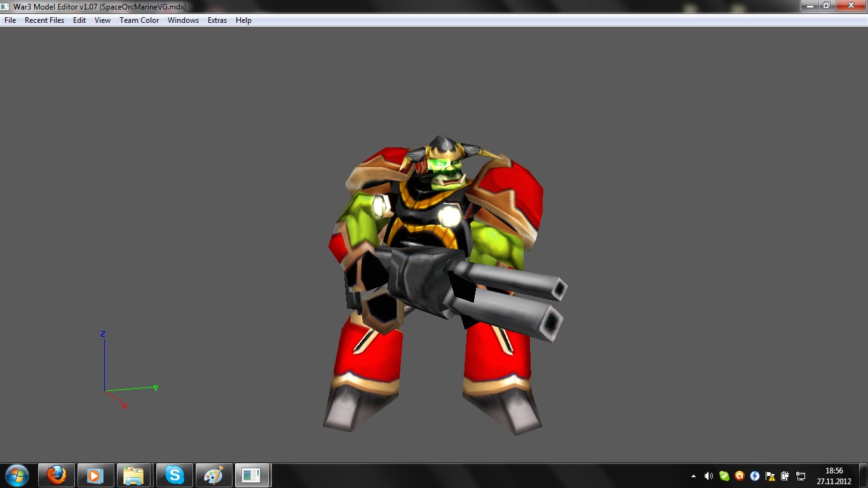Viewport: 868px width, 488px height.
Task: Open the Help menu
Action: coord(243,20)
